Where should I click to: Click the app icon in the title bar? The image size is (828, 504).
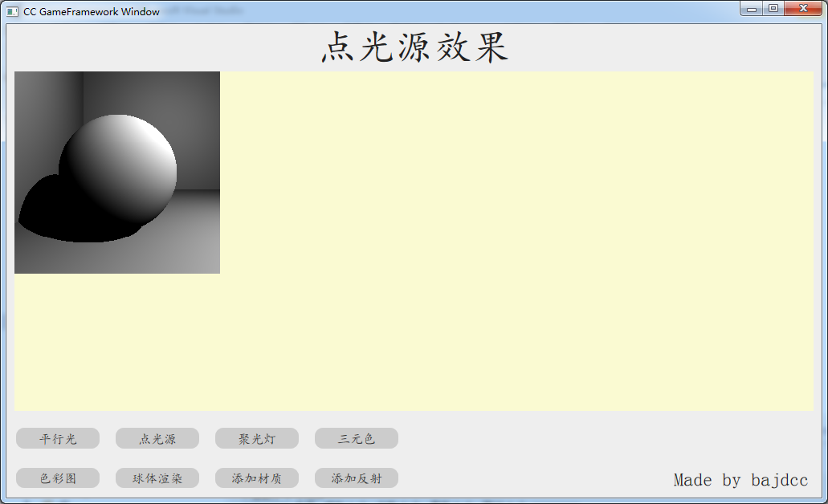point(12,11)
